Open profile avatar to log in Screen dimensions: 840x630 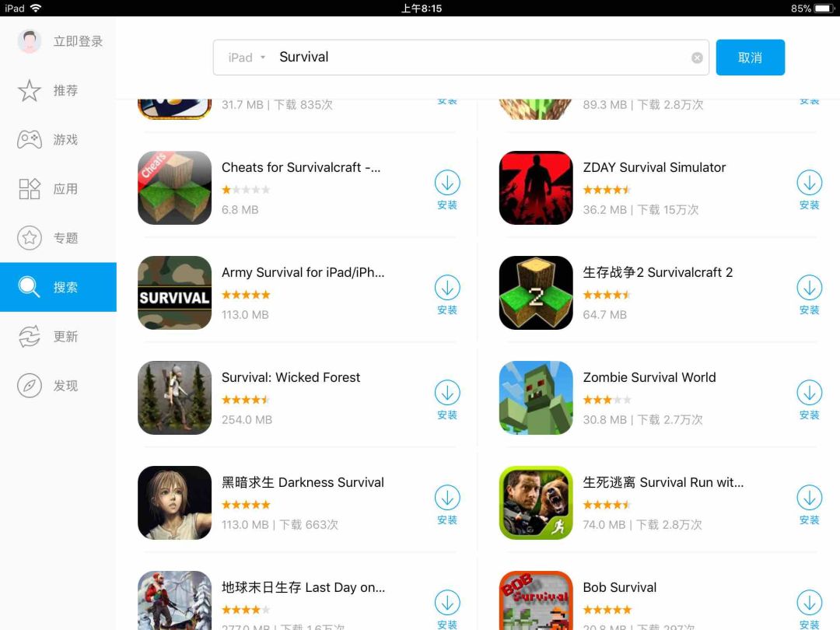point(30,41)
